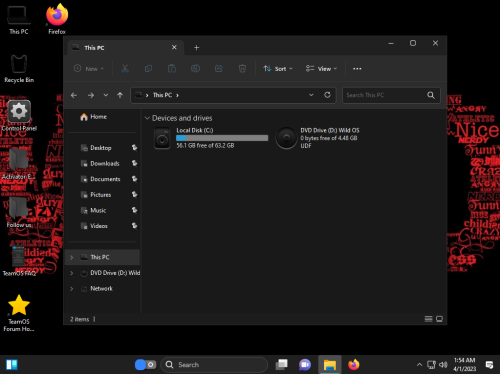Open File Explorer from the taskbar
Screen dimensions: 500x374
[330, 365]
